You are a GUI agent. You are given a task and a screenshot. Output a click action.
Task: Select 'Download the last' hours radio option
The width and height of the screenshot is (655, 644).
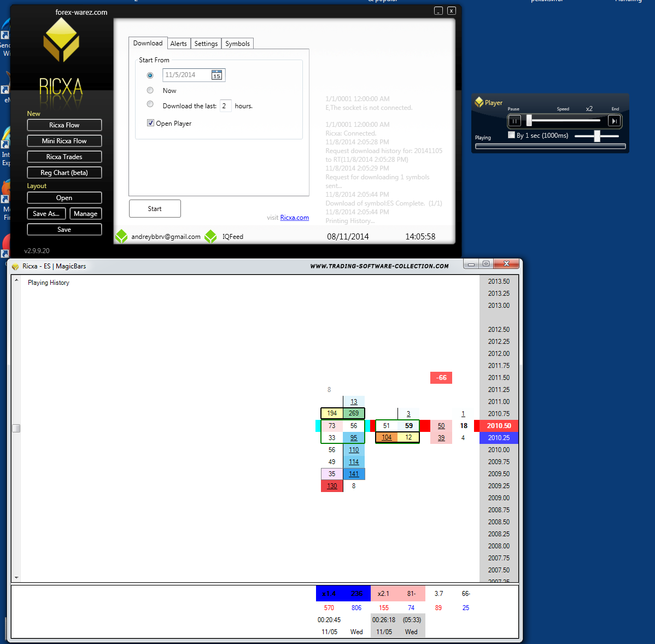coord(150,104)
